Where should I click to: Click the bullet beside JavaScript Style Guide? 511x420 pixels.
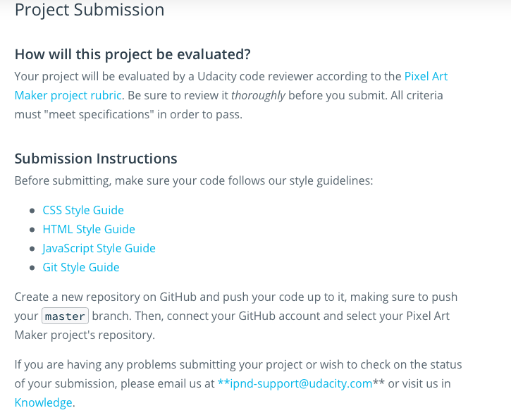[32, 249]
